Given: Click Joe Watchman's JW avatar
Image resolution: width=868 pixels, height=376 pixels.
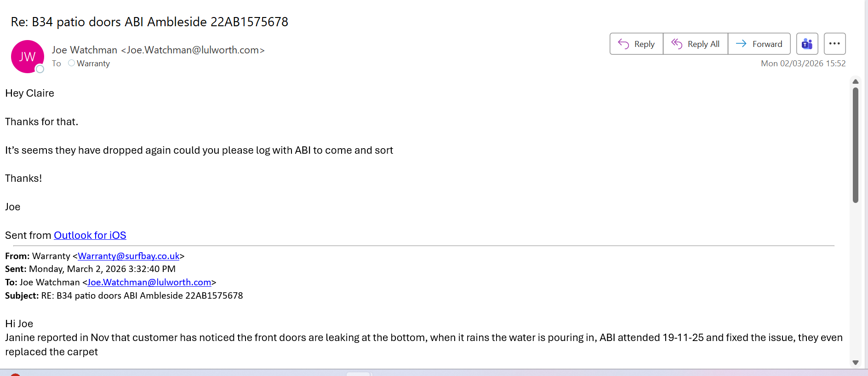Looking at the screenshot, I should tap(27, 57).
